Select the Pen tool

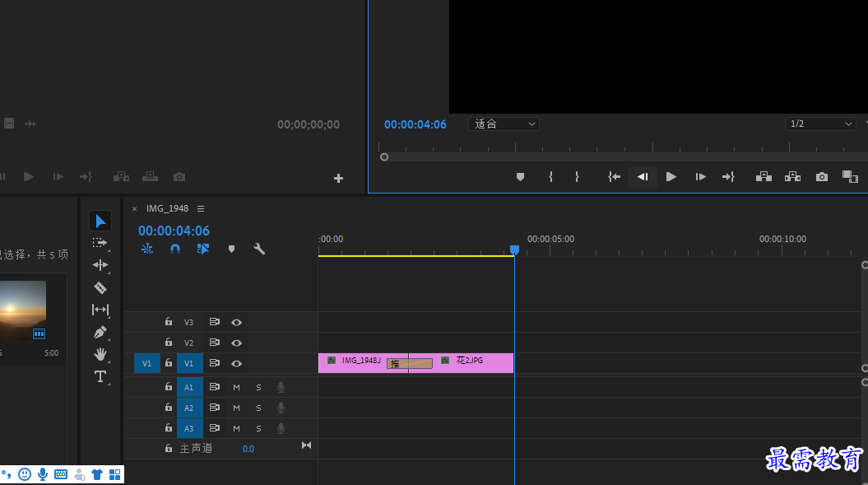point(100,332)
